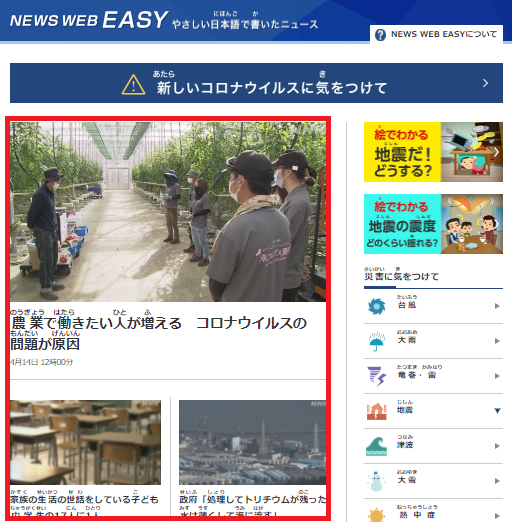Click the earthquake house icon
The height and width of the screenshot is (522, 512).
point(376,411)
